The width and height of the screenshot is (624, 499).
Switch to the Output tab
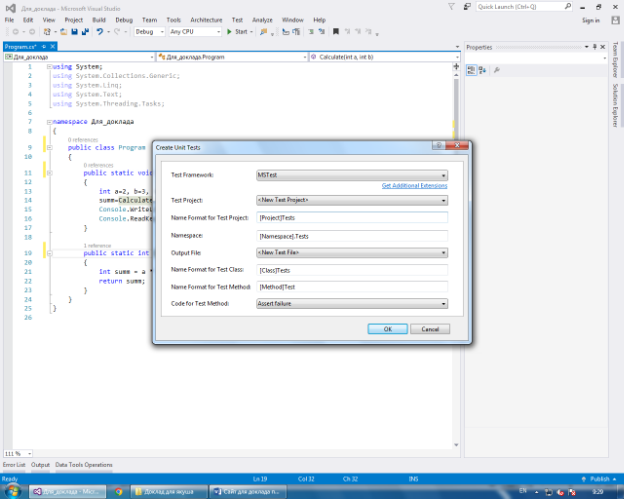(x=40, y=465)
